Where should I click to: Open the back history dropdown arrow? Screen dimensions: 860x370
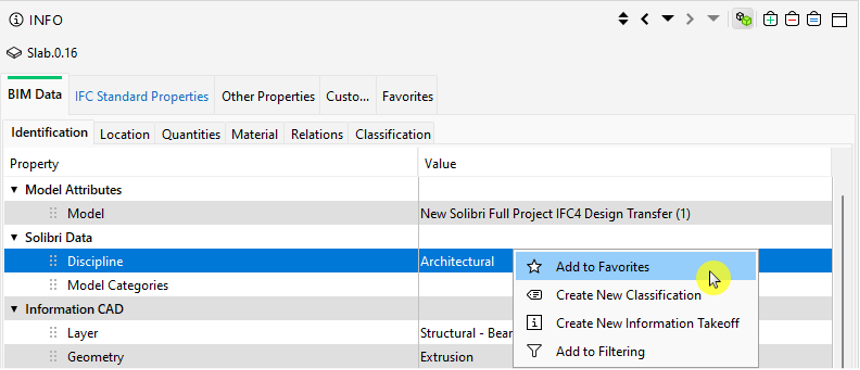point(667,19)
